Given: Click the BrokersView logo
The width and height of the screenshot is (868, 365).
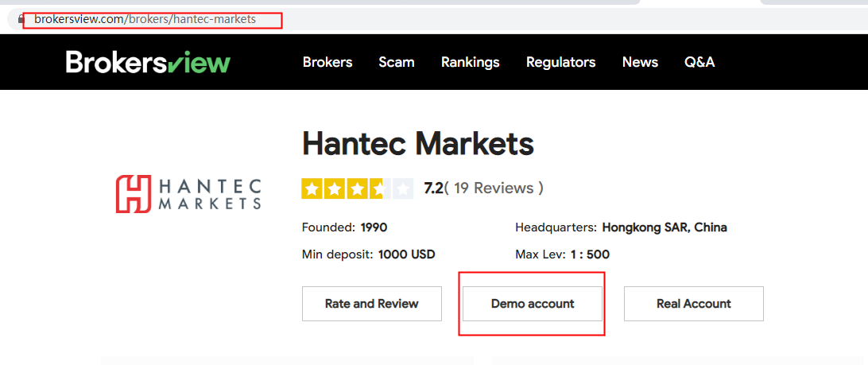Looking at the screenshot, I should click(x=148, y=62).
